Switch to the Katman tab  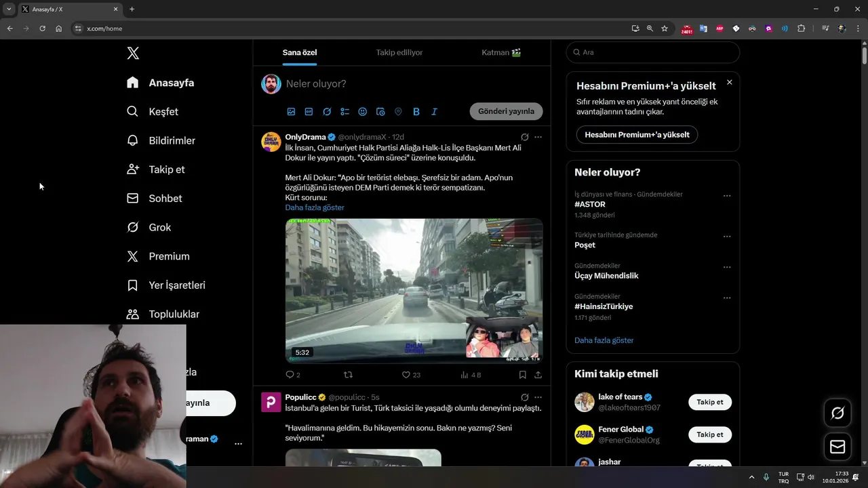[x=501, y=52]
